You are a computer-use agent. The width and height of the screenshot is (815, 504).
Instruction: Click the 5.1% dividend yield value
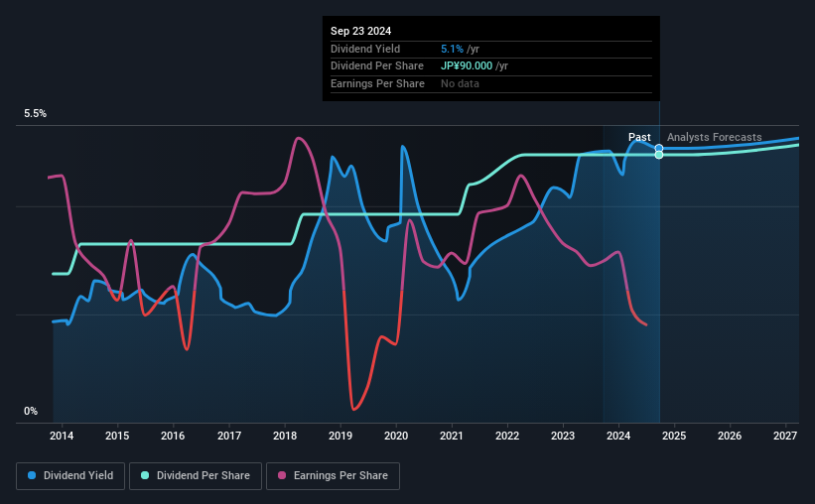(x=452, y=49)
